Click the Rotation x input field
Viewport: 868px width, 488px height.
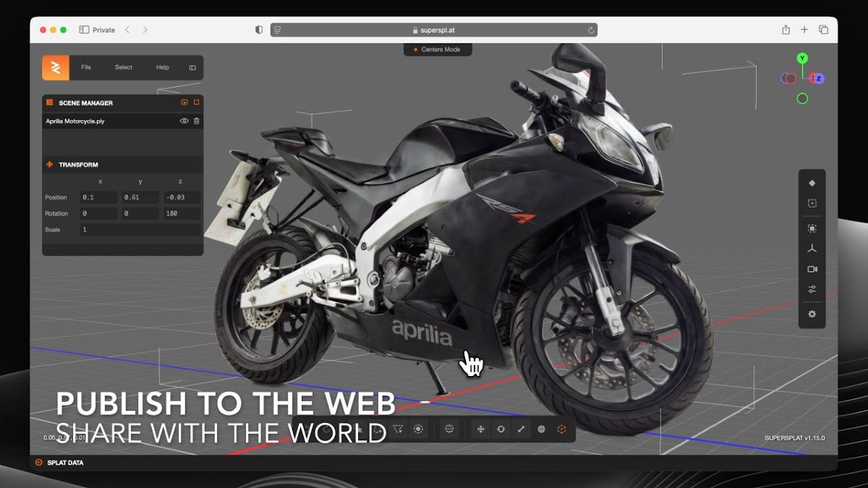98,213
